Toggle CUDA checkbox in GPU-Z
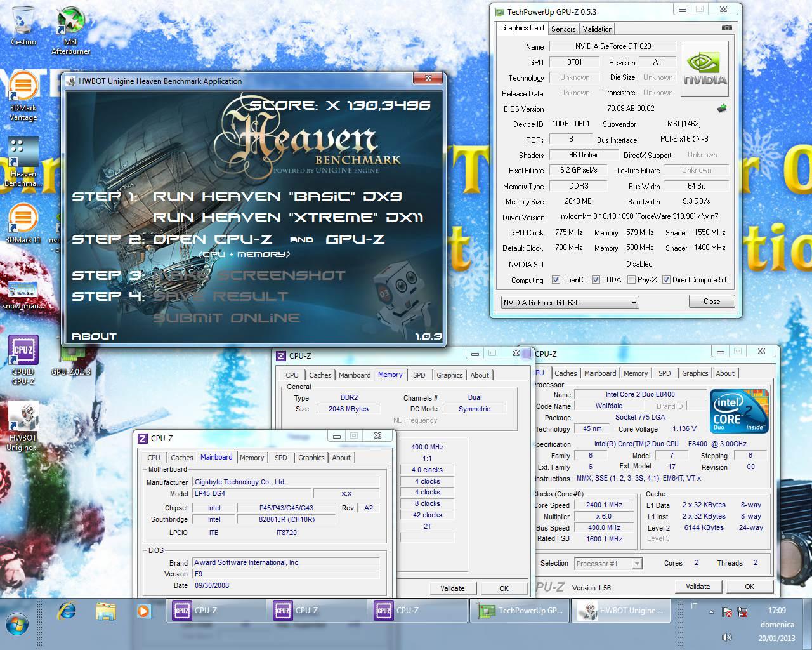This screenshot has height=650, width=812. (596, 280)
